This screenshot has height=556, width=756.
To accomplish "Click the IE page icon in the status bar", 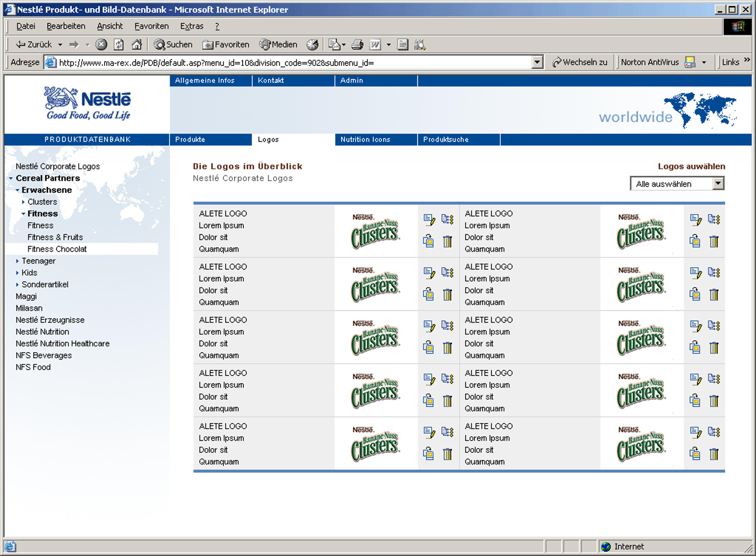I will pyautogui.click(x=10, y=546).
